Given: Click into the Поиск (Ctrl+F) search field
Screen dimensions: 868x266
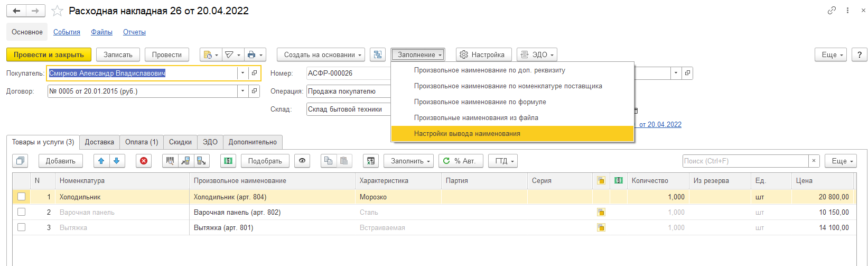Looking at the screenshot, I should point(745,161).
